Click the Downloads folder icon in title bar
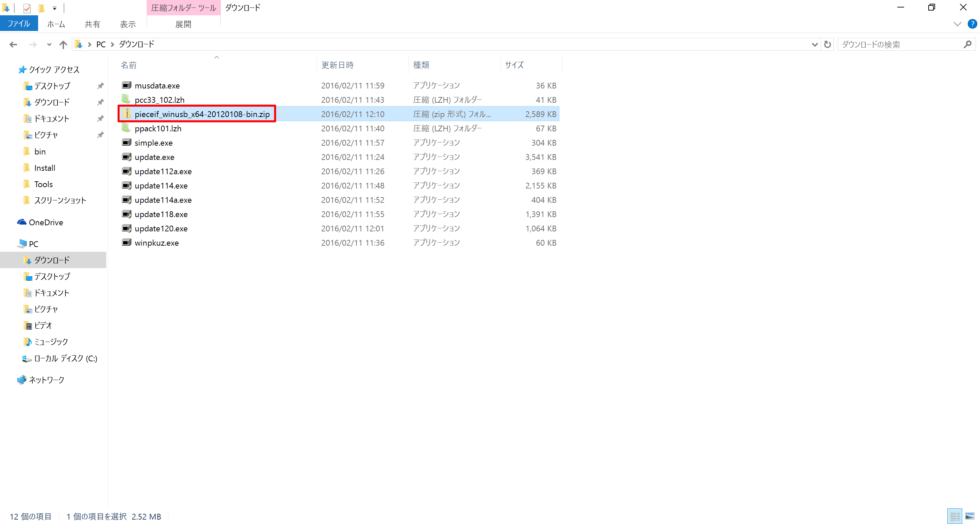The width and height of the screenshot is (980, 524). pyautogui.click(x=6, y=7)
